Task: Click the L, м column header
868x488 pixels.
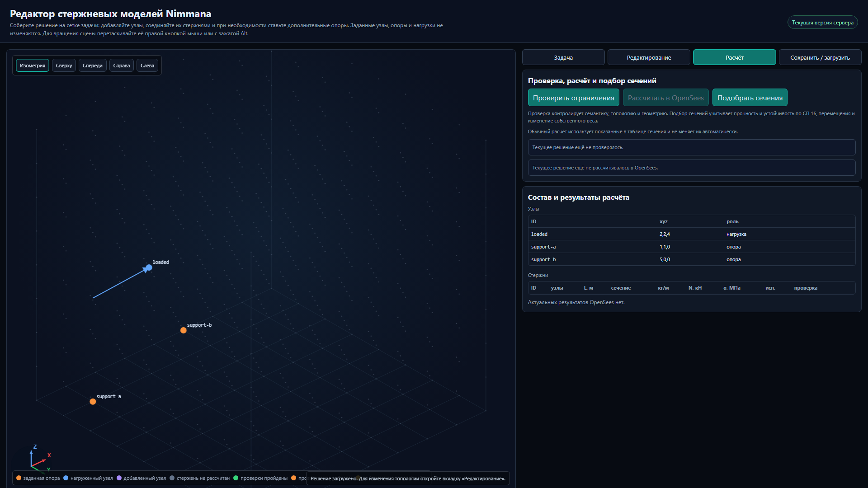Action: (x=588, y=288)
